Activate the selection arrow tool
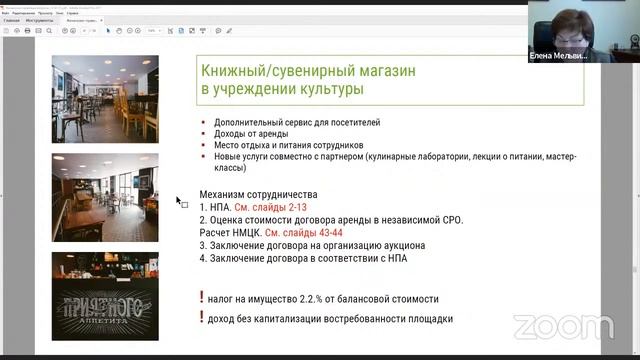This screenshot has height=360, width=640. (108, 31)
